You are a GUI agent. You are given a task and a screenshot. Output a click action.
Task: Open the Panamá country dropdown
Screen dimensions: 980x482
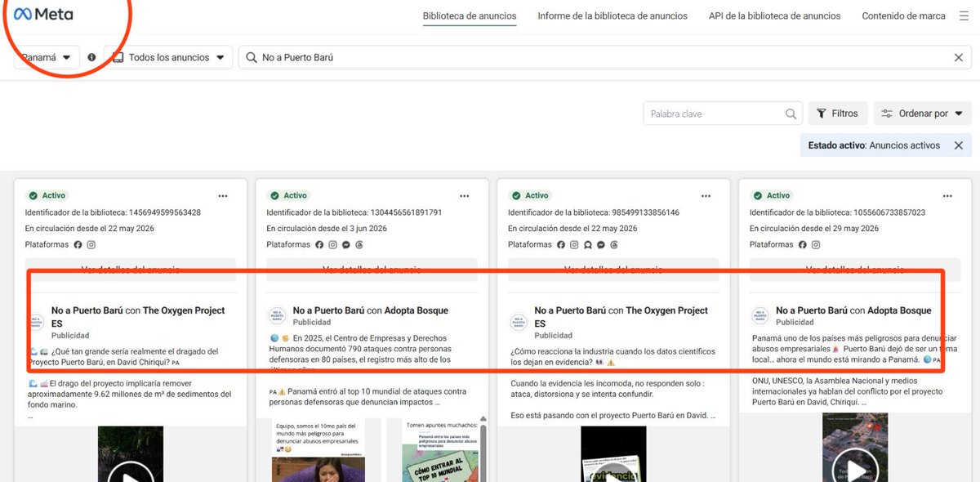47,57
